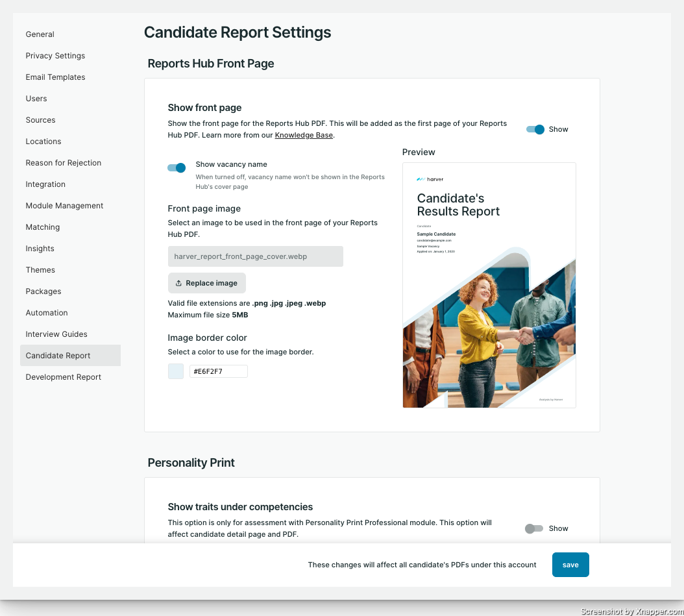Click the 'Reports Hub Front Page' heading

coord(211,63)
